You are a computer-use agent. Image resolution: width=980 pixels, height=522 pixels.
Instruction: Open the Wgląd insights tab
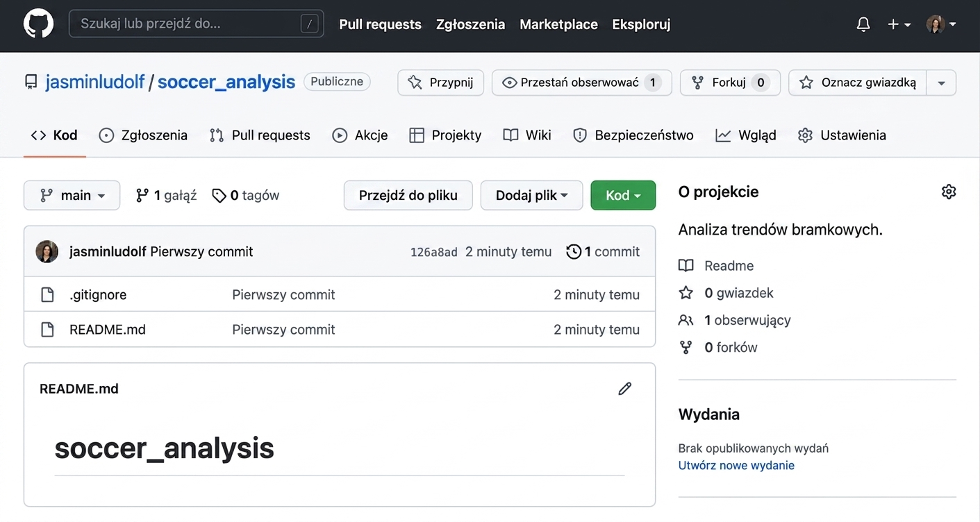(746, 135)
